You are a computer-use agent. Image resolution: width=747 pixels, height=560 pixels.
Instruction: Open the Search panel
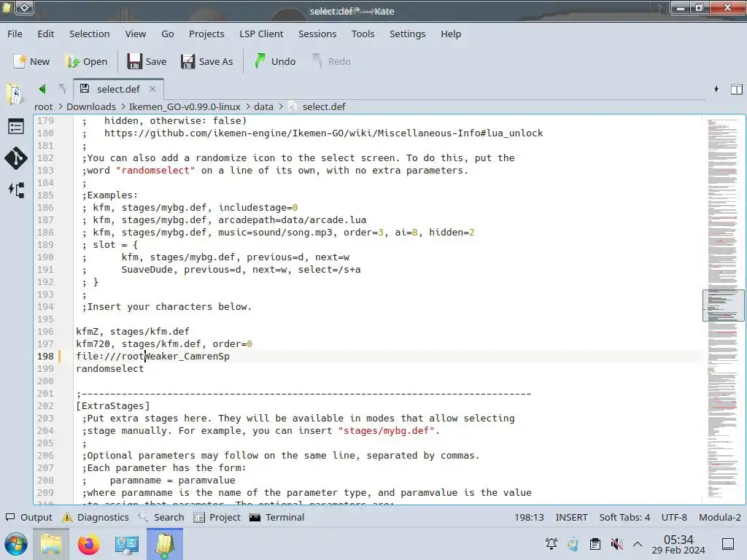(161, 517)
